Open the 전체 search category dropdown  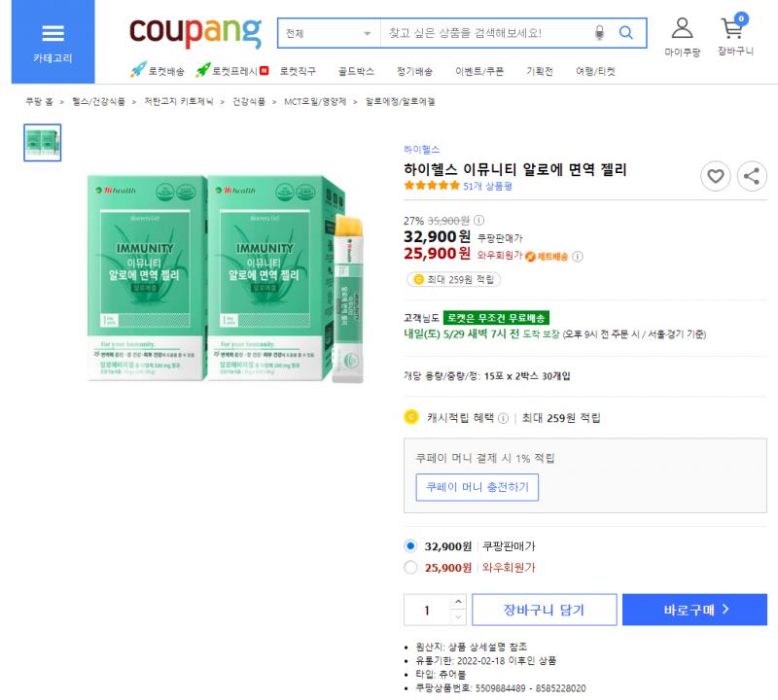pyautogui.click(x=329, y=33)
